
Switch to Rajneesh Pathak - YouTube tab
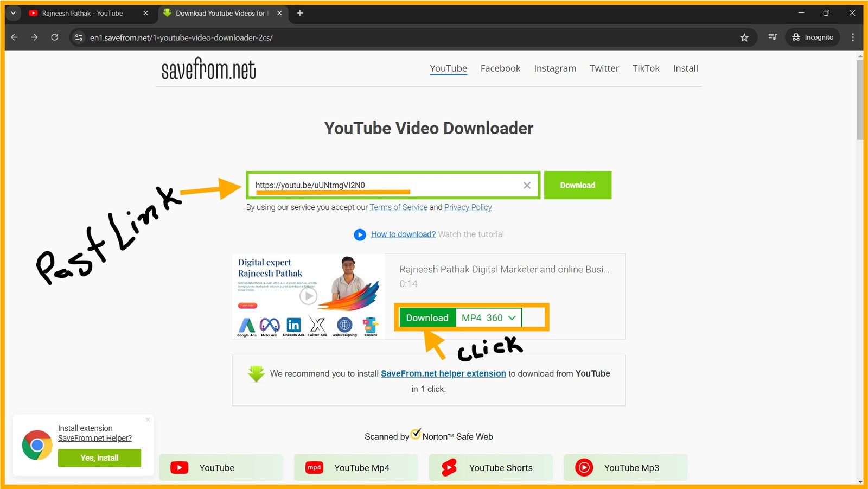[x=82, y=13]
